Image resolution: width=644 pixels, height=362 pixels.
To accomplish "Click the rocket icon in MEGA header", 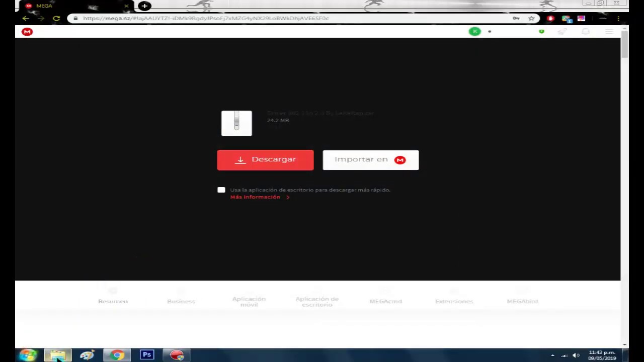I will (x=562, y=32).
